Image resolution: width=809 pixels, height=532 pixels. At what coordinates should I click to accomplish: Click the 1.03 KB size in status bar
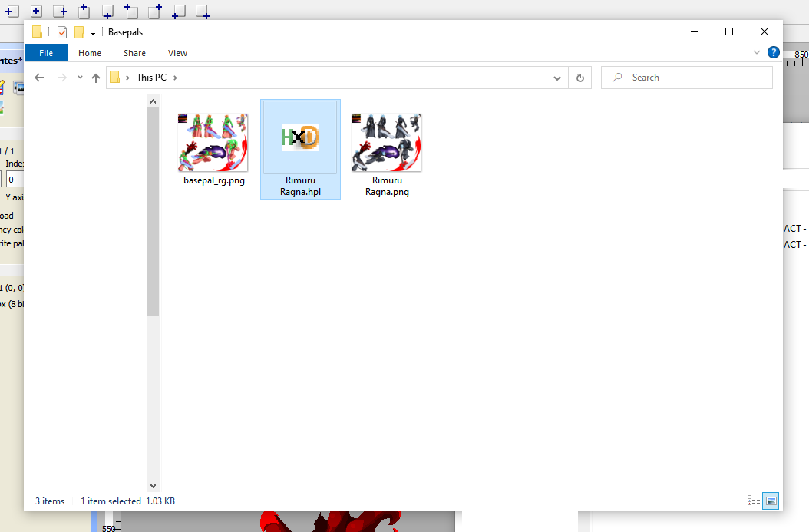pyautogui.click(x=160, y=501)
